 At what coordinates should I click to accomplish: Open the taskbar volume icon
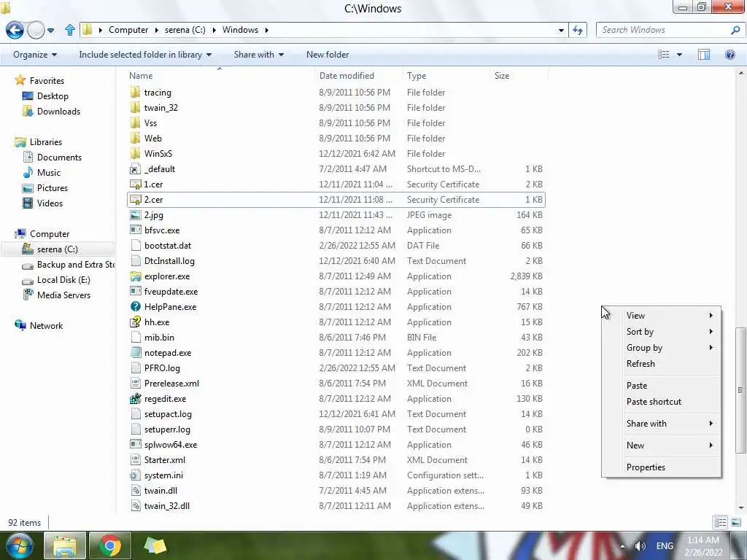coord(640,546)
